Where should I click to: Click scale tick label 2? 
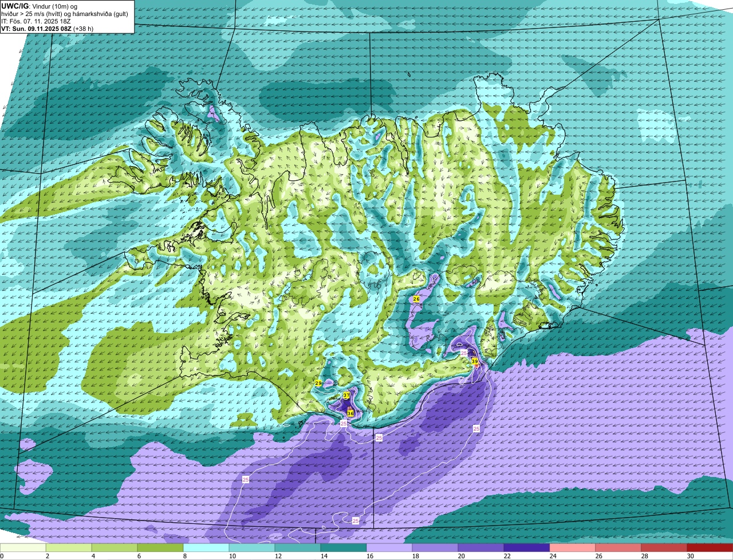point(47,556)
